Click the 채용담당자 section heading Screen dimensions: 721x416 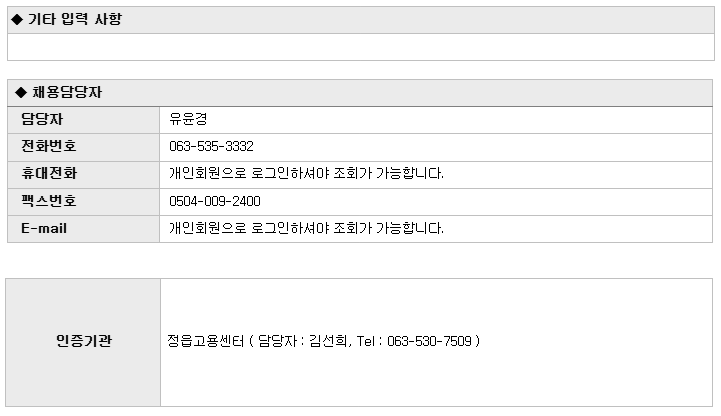point(67,92)
